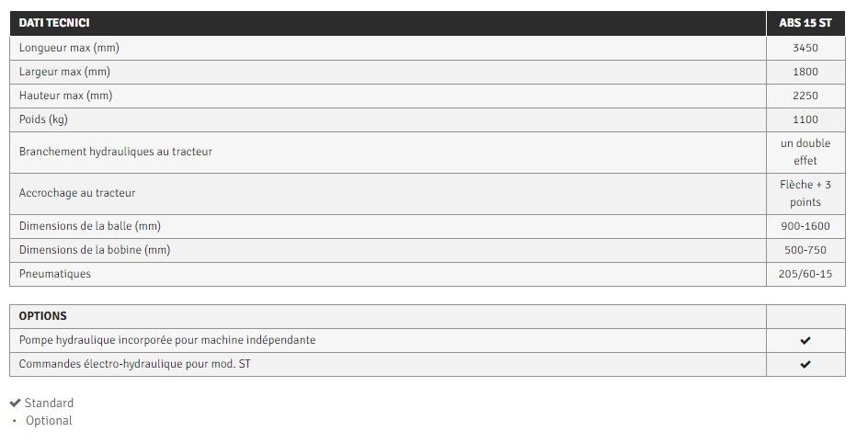The height and width of the screenshot is (443, 868).
Task: Select the OPTIONS table header
Action: [x=43, y=316]
